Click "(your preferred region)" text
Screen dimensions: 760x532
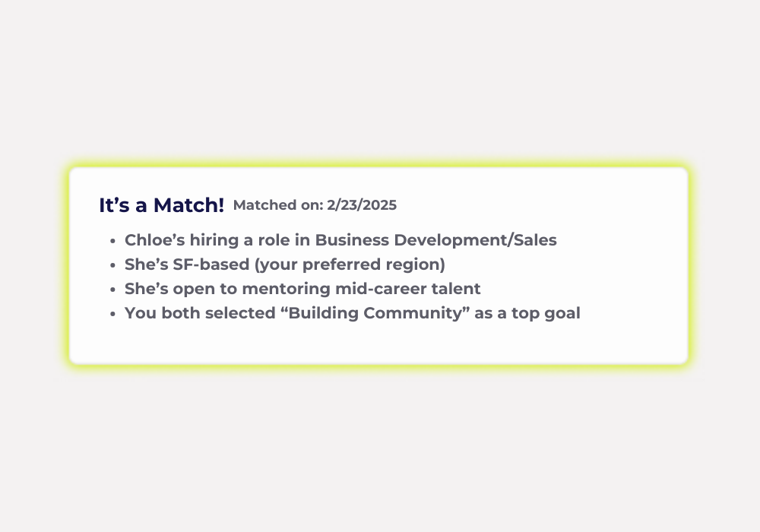pos(350,264)
